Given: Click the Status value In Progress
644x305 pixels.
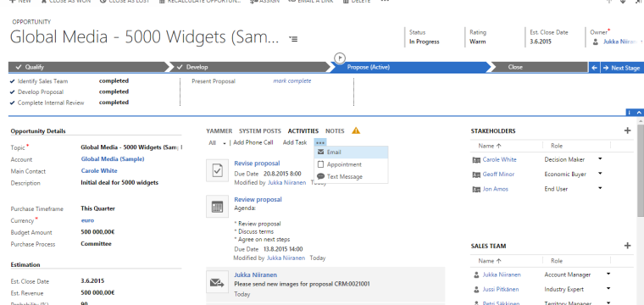Looking at the screenshot, I should coord(425,42).
